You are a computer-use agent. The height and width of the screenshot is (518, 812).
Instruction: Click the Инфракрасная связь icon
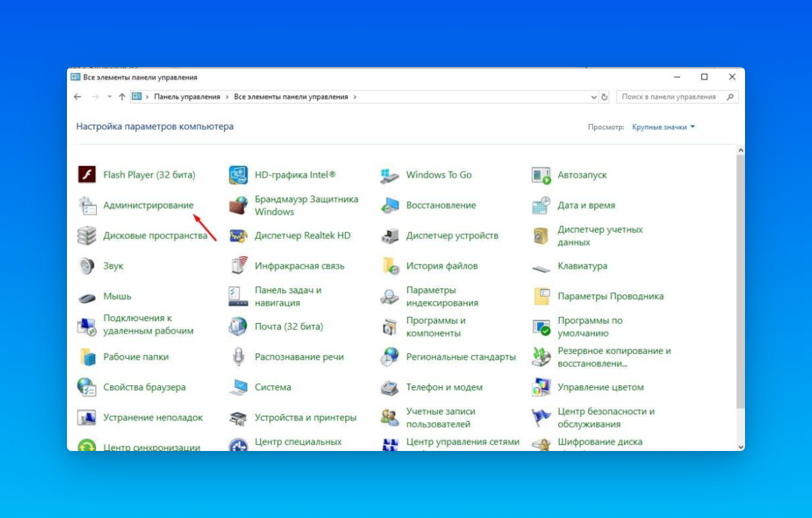click(x=238, y=266)
